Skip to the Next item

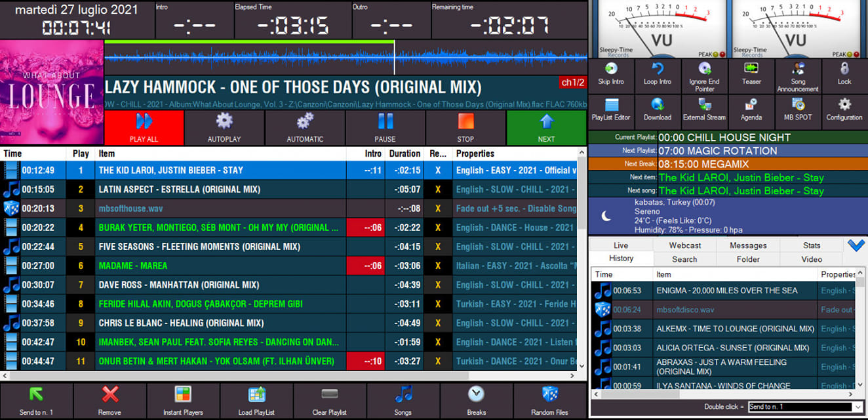point(546,127)
